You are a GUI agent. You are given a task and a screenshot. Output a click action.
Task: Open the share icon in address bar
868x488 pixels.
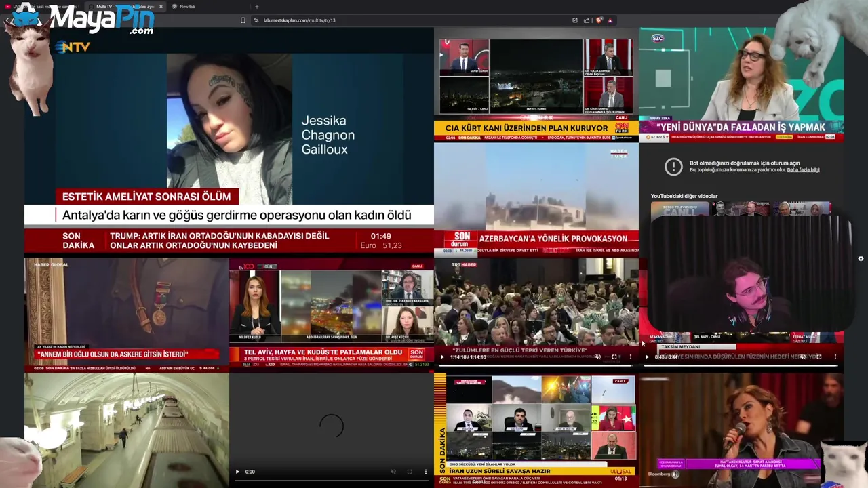(x=587, y=20)
